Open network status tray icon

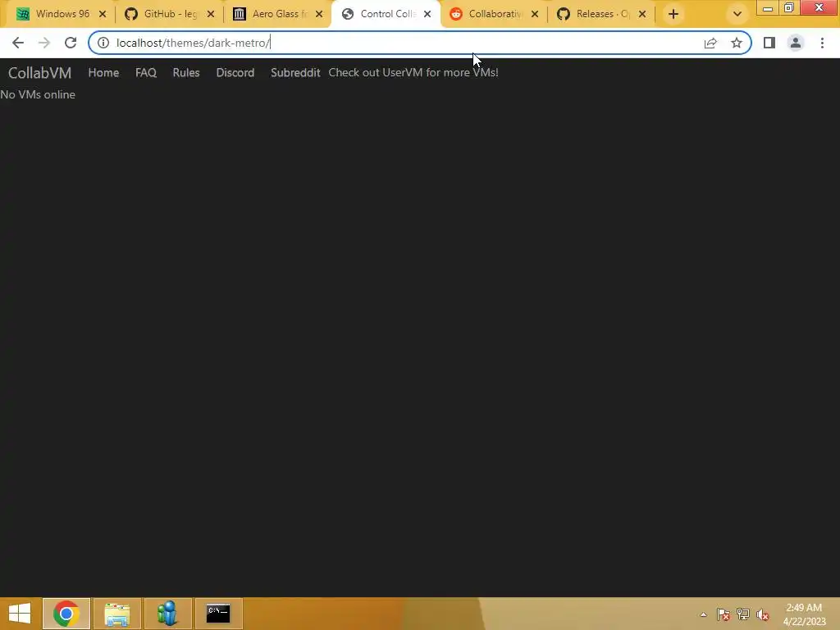click(x=743, y=614)
